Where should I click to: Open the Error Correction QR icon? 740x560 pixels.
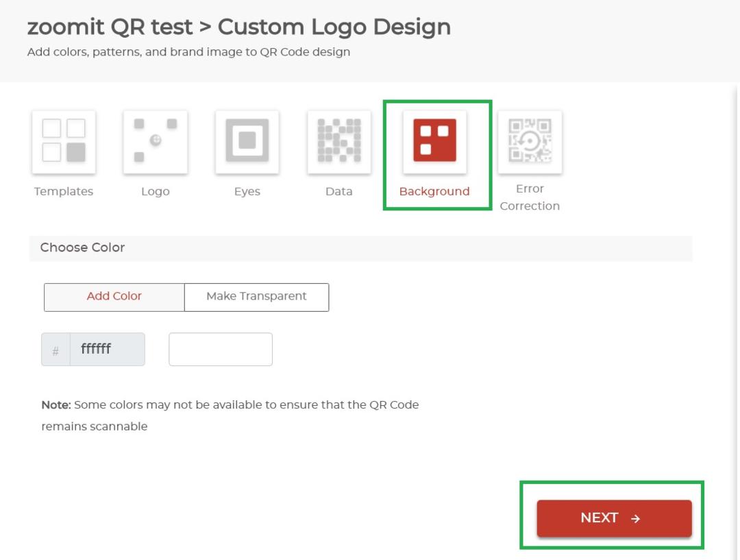[x=530, y=142]
